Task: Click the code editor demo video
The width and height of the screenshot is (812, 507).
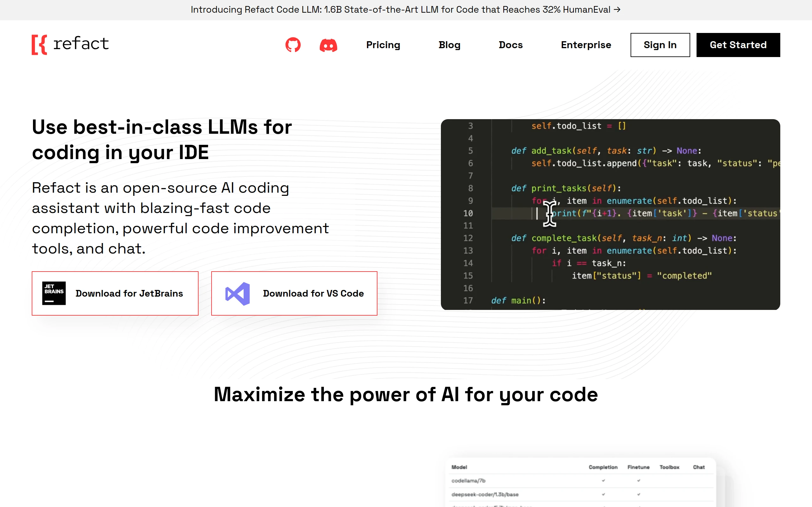Action: [x=610, y=214]
